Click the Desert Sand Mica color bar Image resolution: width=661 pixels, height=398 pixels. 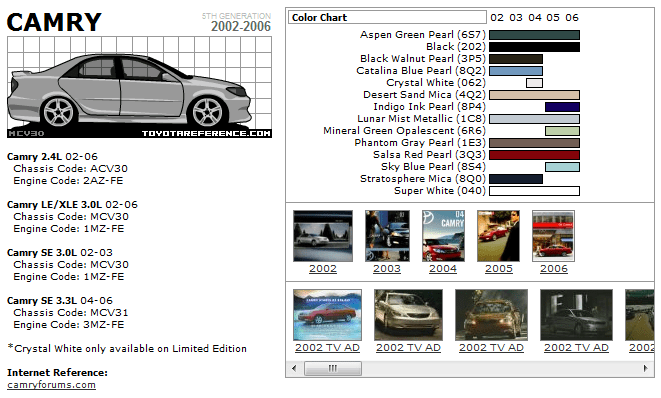tap(535, 95)
